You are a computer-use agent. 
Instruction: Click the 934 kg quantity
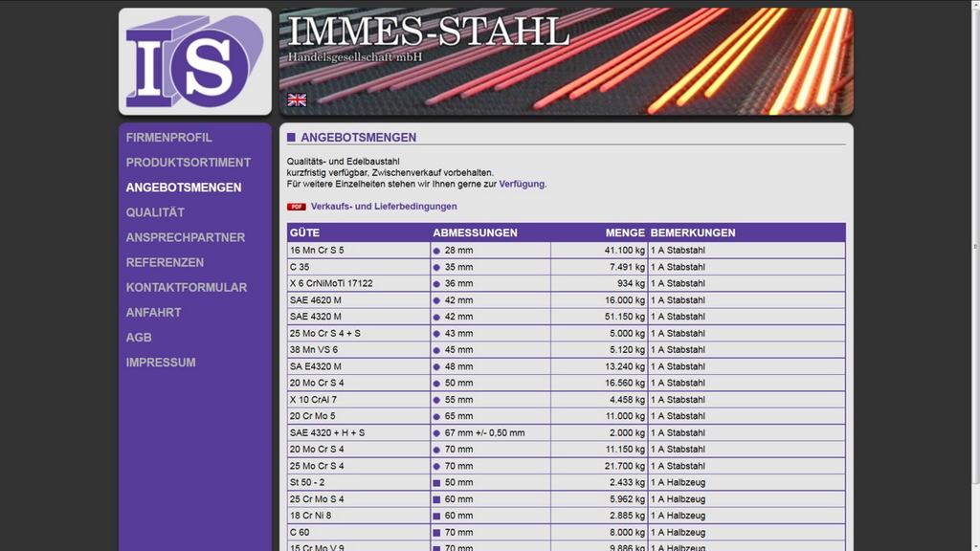(599, 283)
